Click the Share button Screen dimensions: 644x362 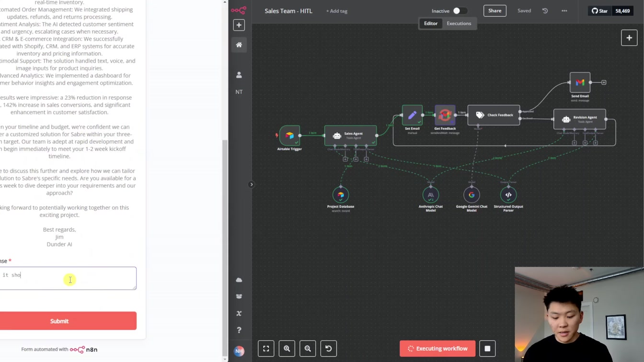tap(495, 11)
